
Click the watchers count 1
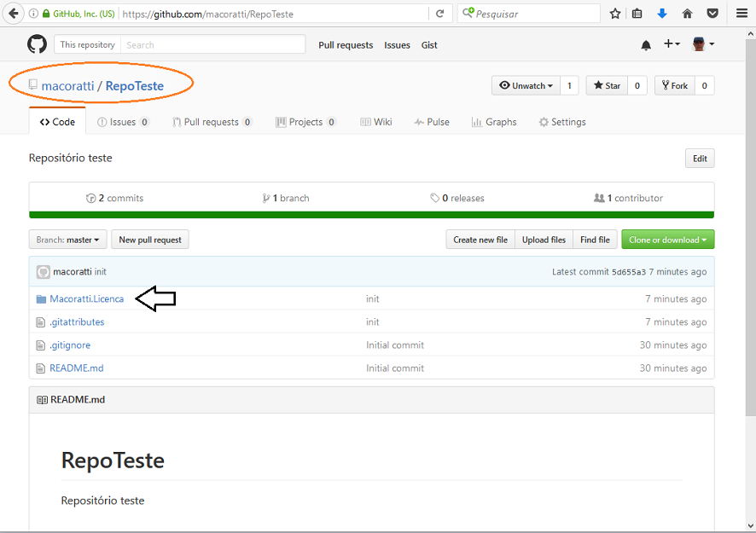point(569,86)
